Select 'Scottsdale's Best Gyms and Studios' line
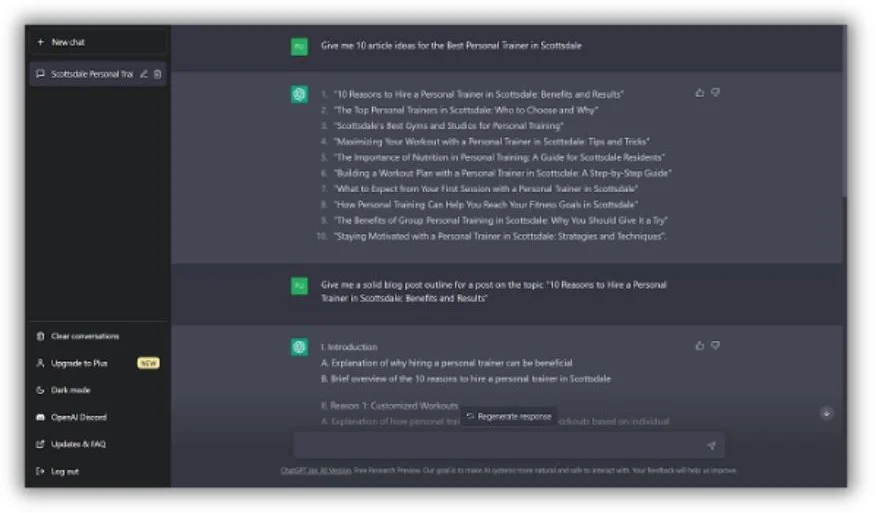 [x=448, y=126]
